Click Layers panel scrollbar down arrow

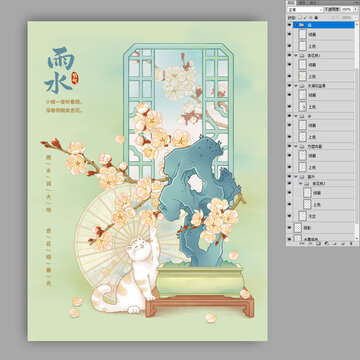tap(356, 239)
